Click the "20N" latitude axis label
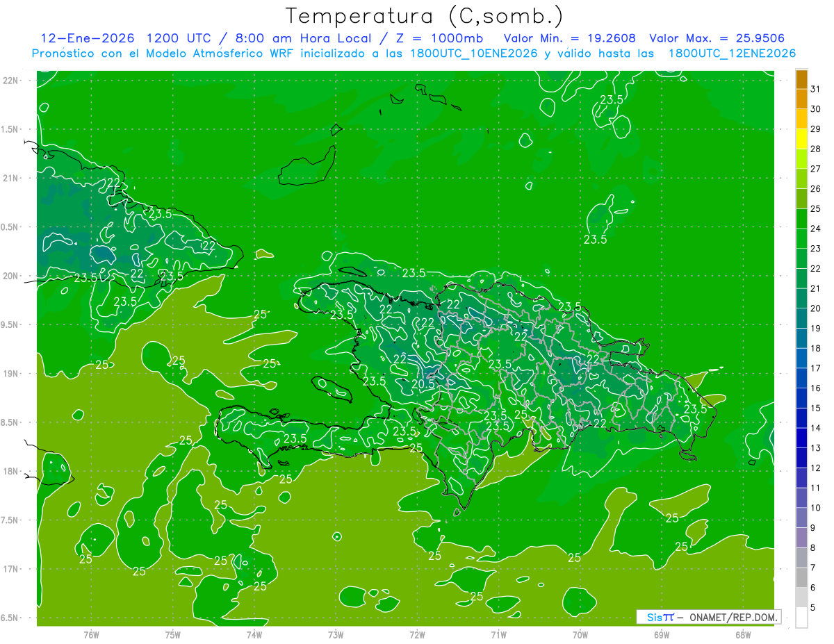834x644 pixels. (x=12, y=276)
